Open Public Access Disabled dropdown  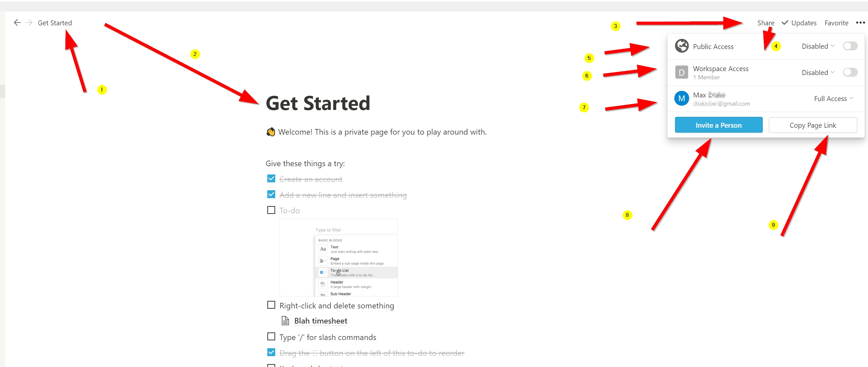tap(818, 46)
